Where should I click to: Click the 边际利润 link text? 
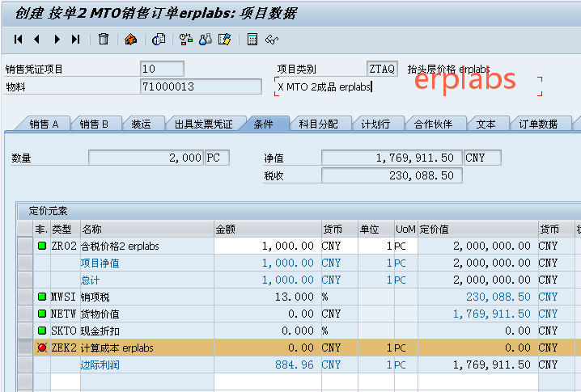(x=100, y=365)
